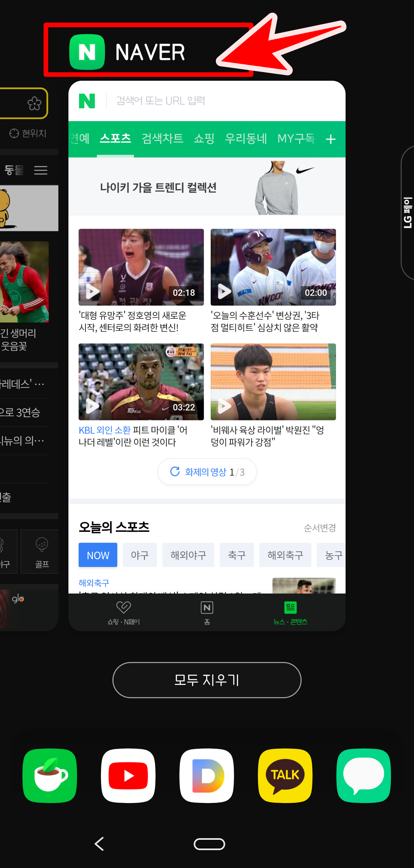
Task: Launch the YouTube app in dock
Action: pyautogui.click(x=128, y=775)
